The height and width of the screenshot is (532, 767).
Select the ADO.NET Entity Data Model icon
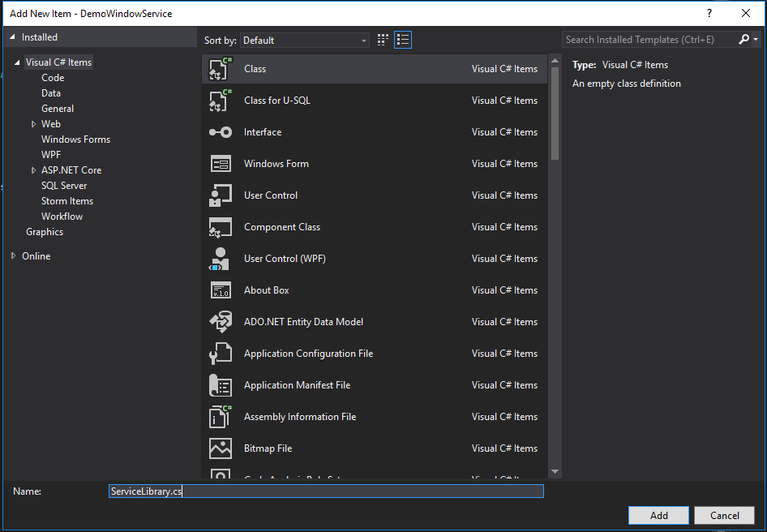click(x=221, y=321)
